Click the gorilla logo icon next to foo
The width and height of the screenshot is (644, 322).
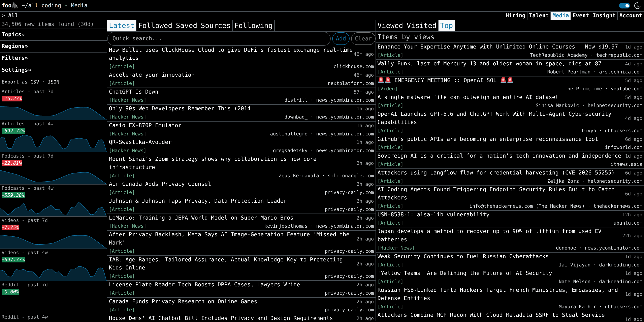[15, 5]
